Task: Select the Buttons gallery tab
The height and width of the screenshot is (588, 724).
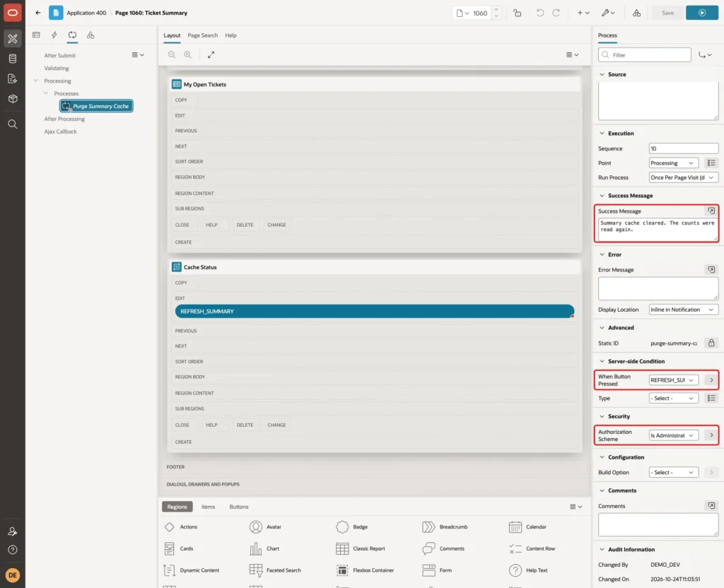Action: click(x=239, y=507)
